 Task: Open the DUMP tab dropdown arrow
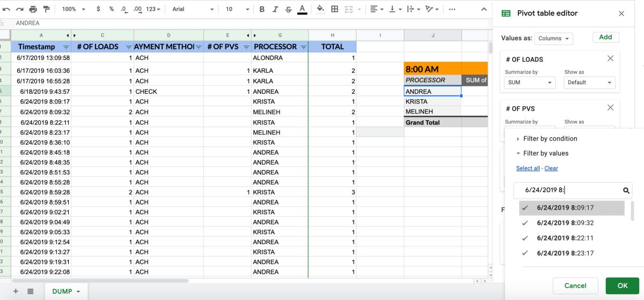tap(78, 291)
